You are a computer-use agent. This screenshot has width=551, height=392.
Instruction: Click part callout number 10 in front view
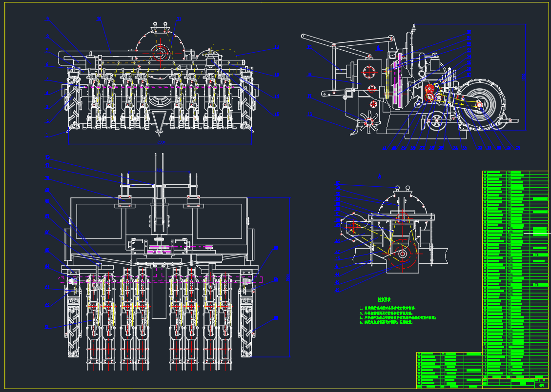coord(99,20)
